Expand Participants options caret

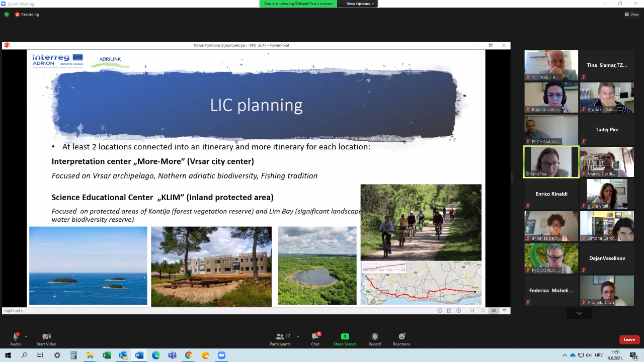298,336
